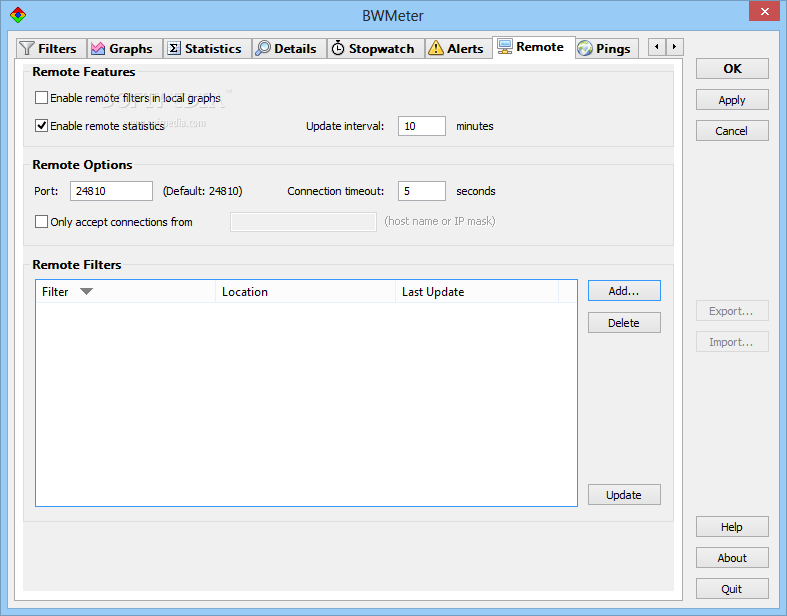Click the clock icon on Stopwatch tab

point(338,48)
